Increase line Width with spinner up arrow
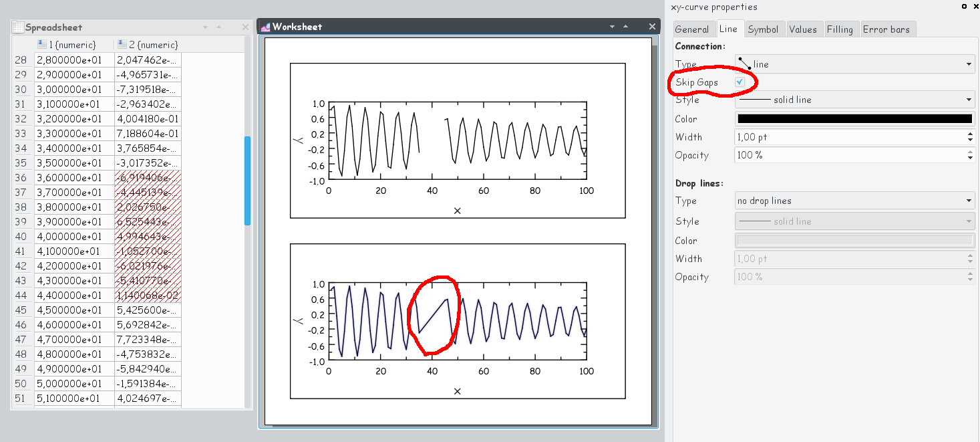 pyautogui.click(x=970, y=134)
